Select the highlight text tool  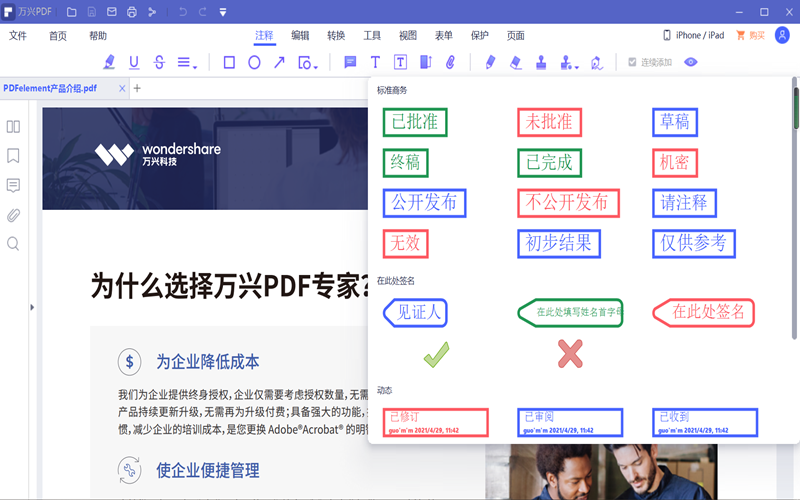(109, 62)
